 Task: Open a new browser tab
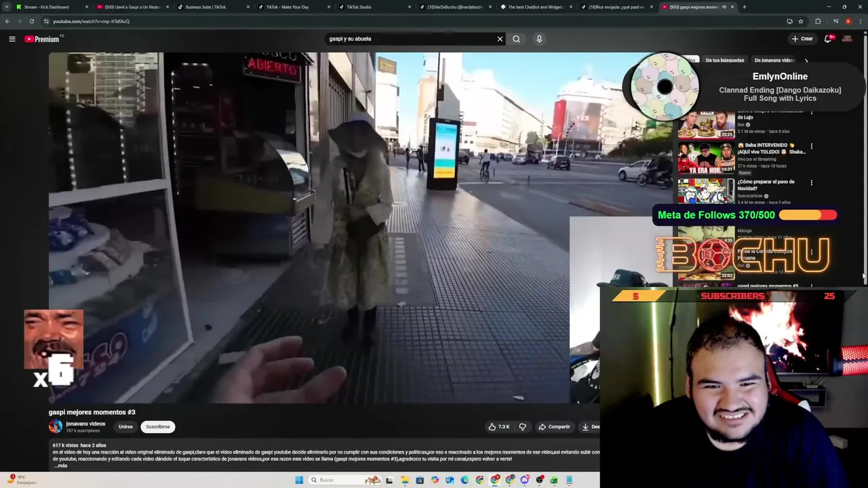(744, 7)
